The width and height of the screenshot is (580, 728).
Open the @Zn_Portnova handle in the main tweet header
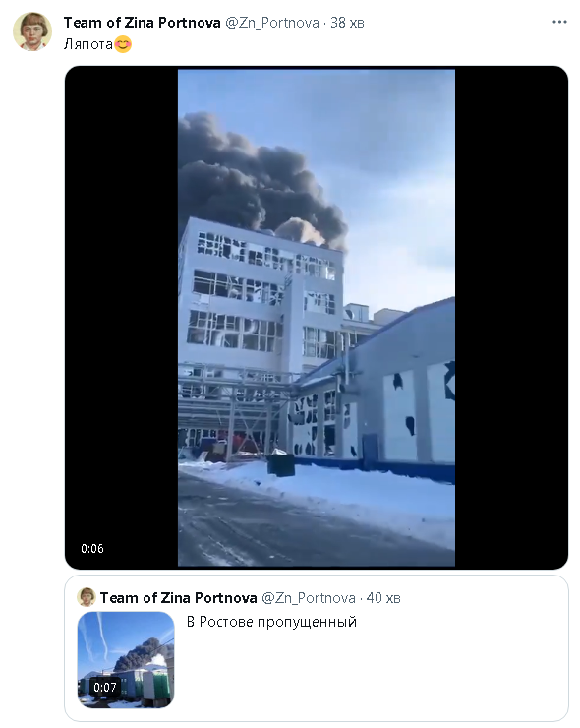[272, 23]
